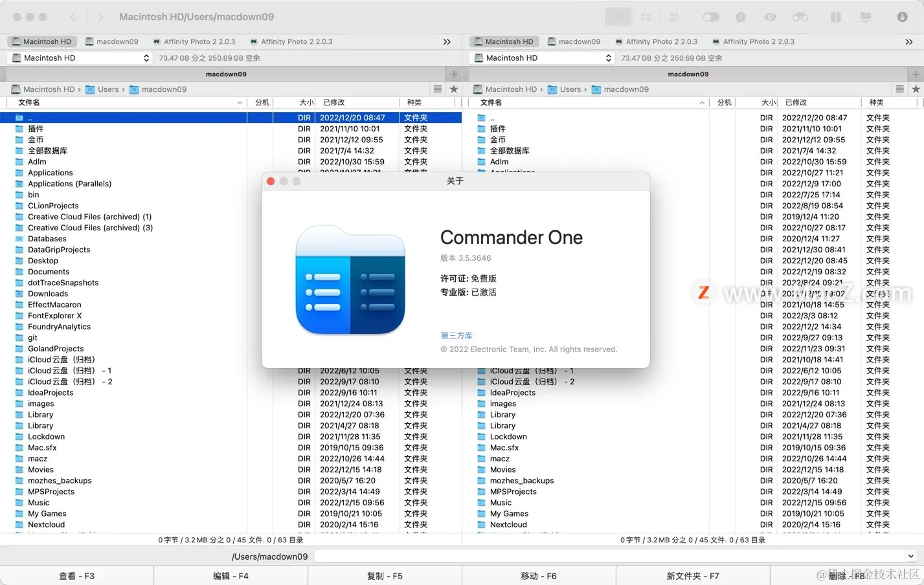Select Macintosh HD drive button in left pane
Image resolution: width=924 pixels, height=585 pixels.
pyautogui.click(x=42, y=41)
